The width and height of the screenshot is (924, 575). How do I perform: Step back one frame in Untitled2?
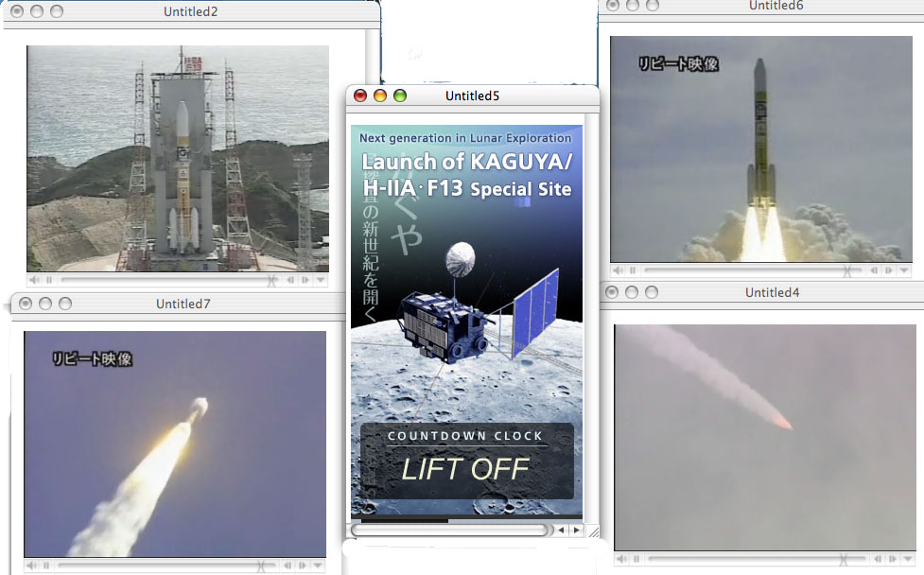(291, 280)
